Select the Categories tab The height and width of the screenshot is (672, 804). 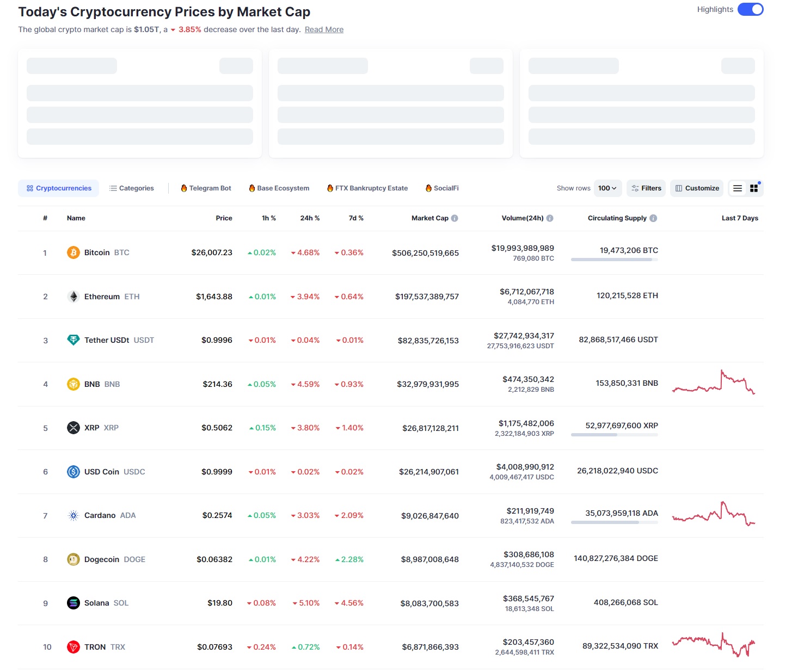click(132, 188)
